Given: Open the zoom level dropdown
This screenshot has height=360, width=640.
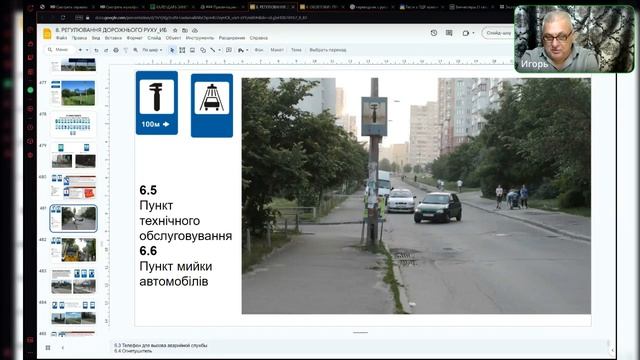Looking at the screenshot, I should [152, 50].
